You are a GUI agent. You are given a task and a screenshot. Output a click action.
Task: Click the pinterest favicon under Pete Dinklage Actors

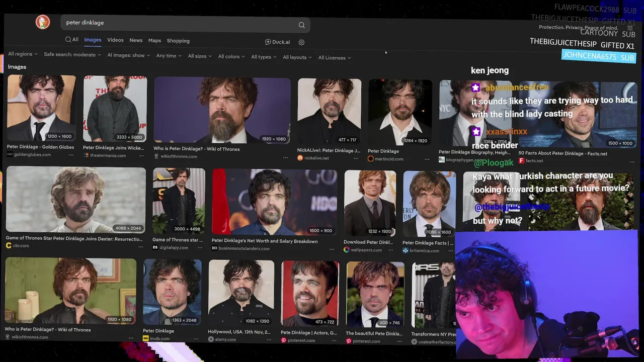tap(284, 340)
